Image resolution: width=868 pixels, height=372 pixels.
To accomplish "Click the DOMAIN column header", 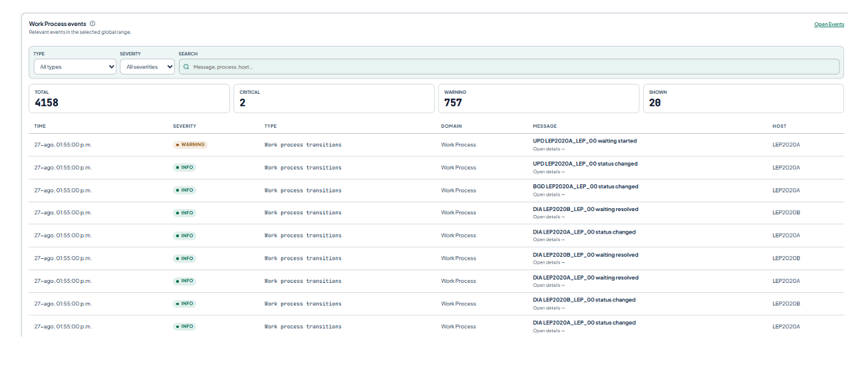I will tap(451, 126).
